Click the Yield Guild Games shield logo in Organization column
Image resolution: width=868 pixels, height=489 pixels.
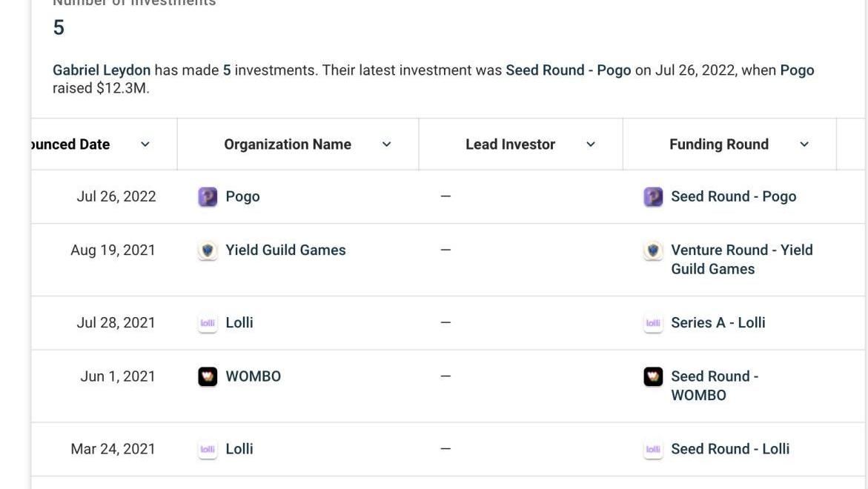[x=208, y=250]
